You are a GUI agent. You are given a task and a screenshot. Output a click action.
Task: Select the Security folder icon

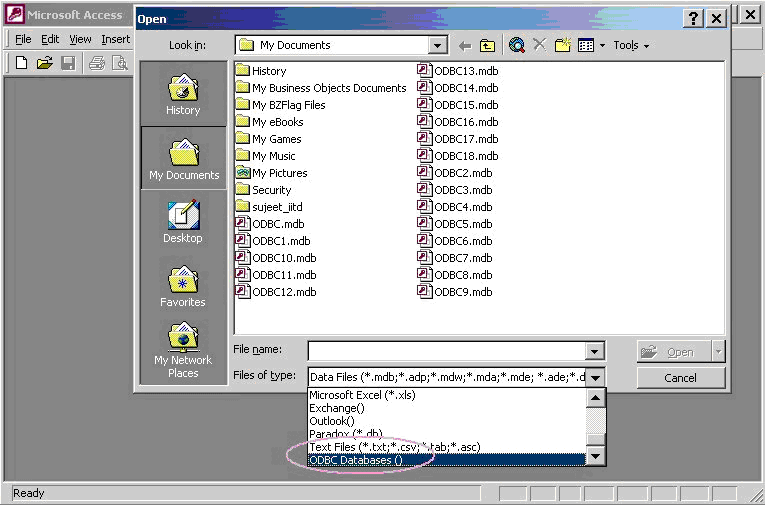(x=242, y=189)
